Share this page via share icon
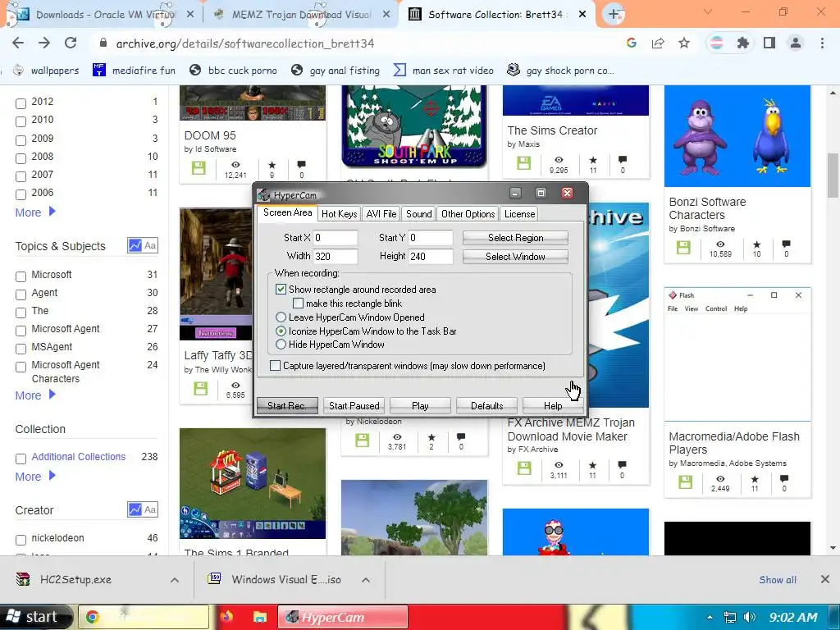Screen dimensions: 840x630 [x=658, y=43]
